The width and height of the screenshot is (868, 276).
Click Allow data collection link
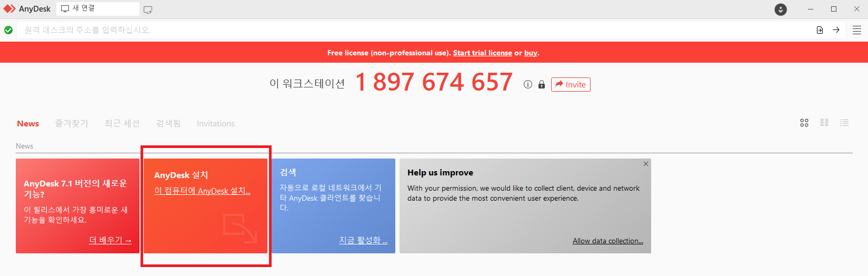pos(608,241)
